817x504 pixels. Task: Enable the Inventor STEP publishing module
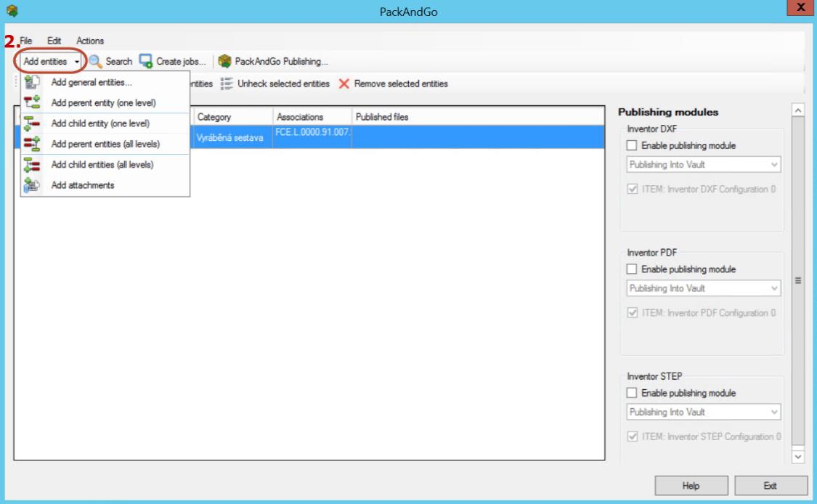[x=633, y=393]
